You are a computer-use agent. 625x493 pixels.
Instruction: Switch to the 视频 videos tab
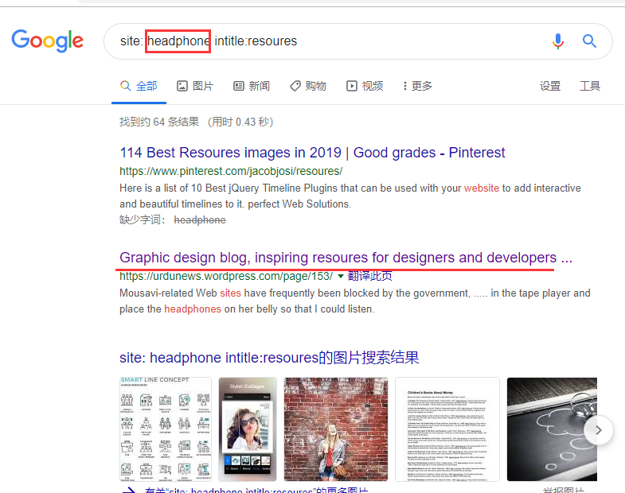click(365, 86)
